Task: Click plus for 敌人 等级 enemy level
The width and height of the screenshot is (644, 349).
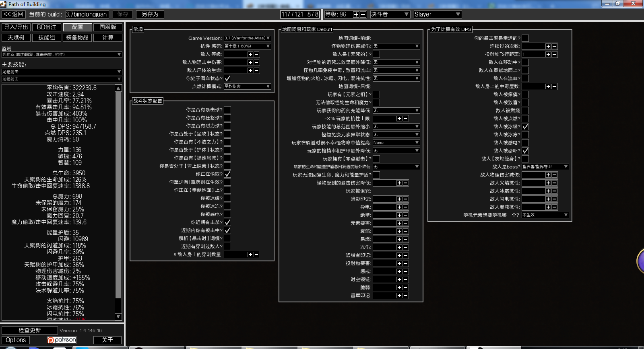Action: click(250, 54)
